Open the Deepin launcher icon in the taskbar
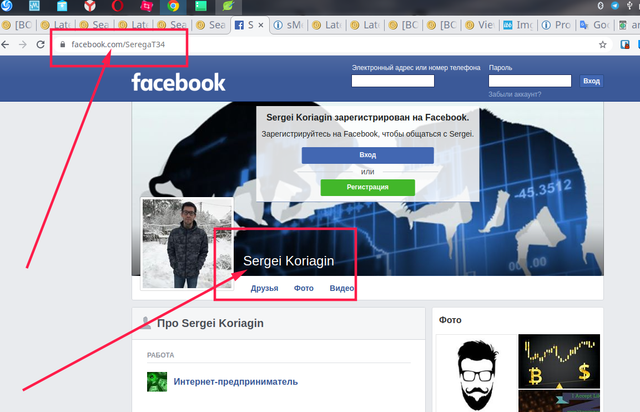The height and width of the screenshot is (412, 640). (x=7, y=5)
